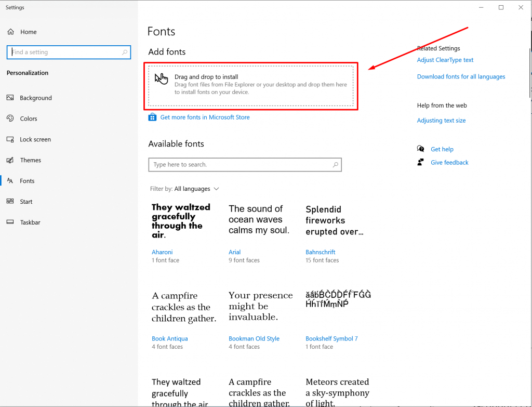Screen dimensions: 532x407
Task: Open Bookshelf Symbol 7 font details
Action: (331, 338)
